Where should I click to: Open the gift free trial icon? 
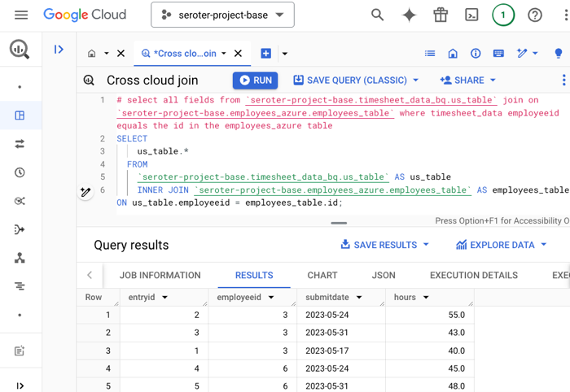click(x=441, y=15)
